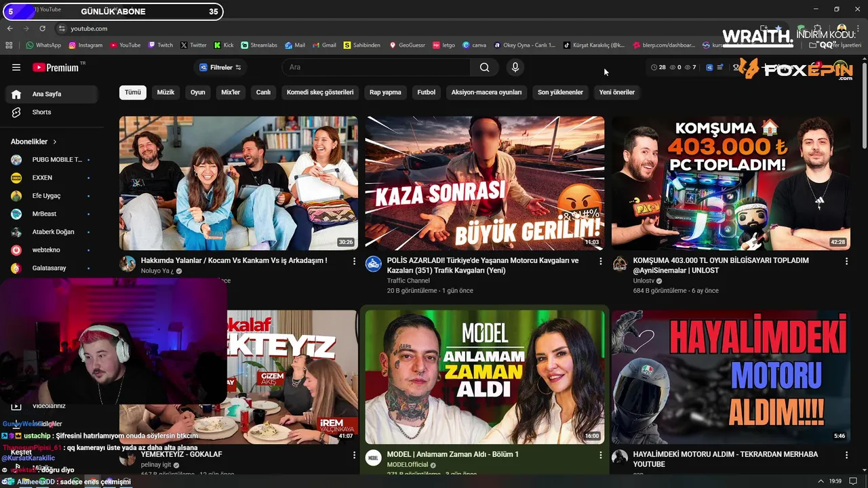Open the letgo bookmark
The image size is (868, 488).
click(443, 45)
